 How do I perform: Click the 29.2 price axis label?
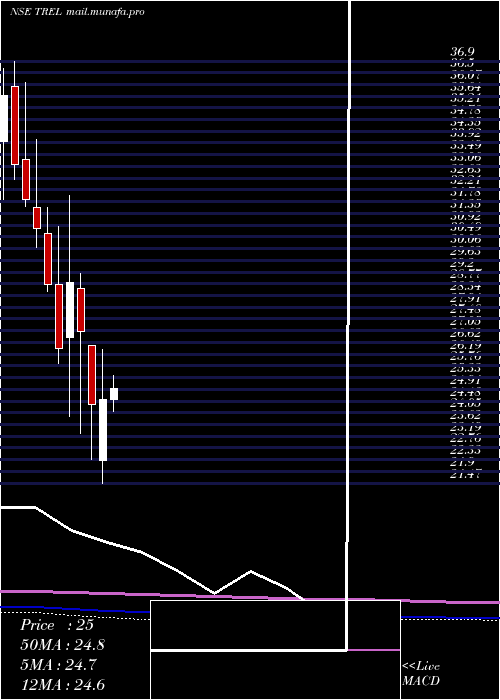pos(462,264)
